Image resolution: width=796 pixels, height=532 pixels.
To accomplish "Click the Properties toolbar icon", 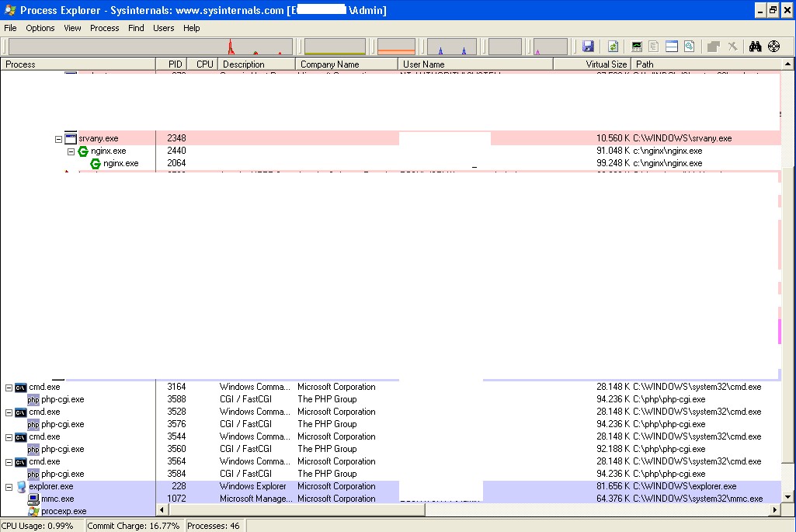I will pos(714,46).
